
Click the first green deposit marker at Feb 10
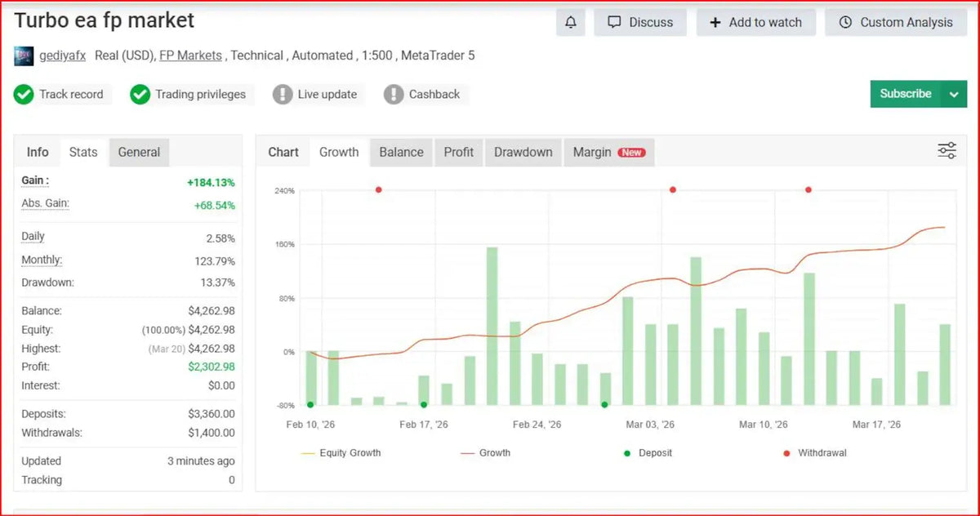[x=310, y=404]
